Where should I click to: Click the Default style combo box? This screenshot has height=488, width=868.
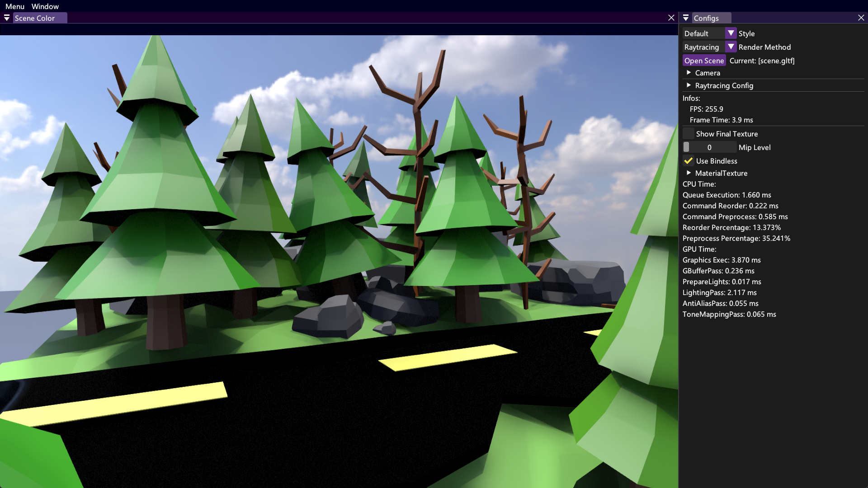click(x=703, y=33)
